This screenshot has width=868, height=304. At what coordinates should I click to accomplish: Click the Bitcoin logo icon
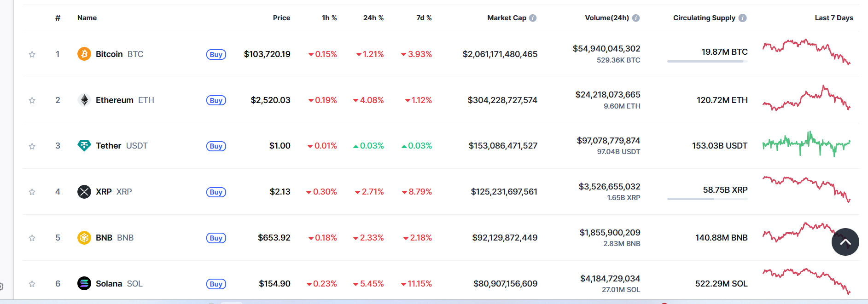pos(84,54)
